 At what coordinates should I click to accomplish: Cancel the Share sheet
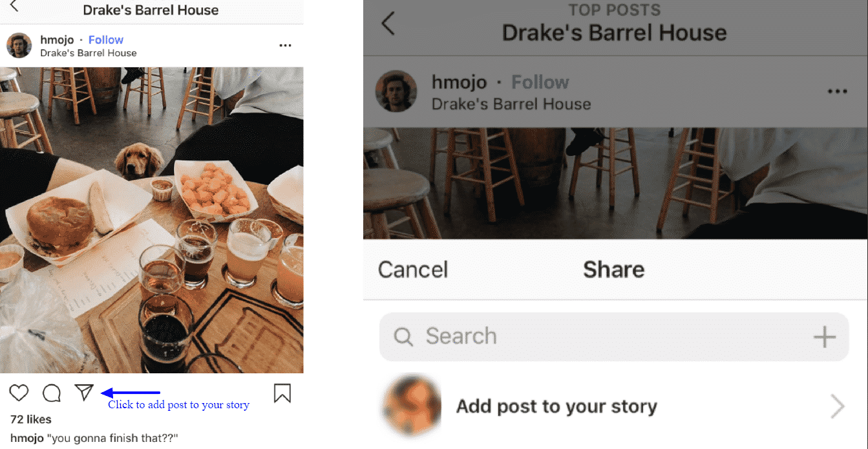[413, 270]
